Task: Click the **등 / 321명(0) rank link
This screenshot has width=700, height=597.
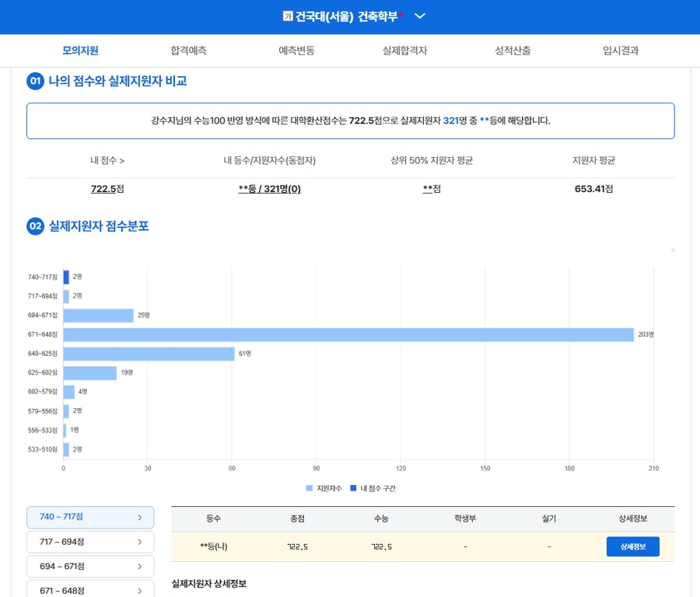Action: coord(269,189)
